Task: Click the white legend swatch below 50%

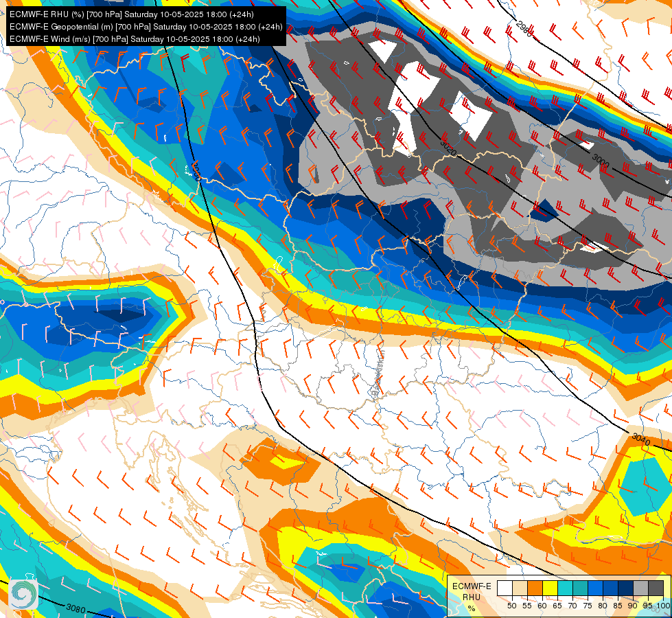Action: click(x=505, y=588)
